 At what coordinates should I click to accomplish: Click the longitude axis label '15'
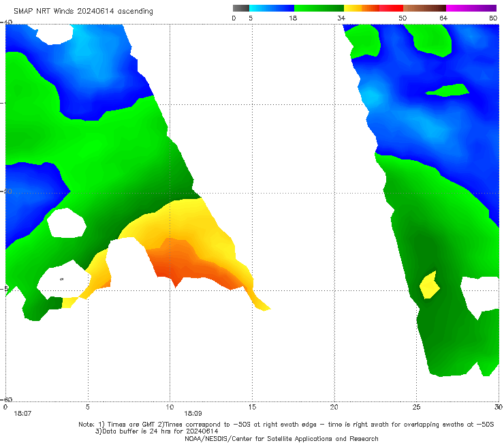click(x=252, y=407)
